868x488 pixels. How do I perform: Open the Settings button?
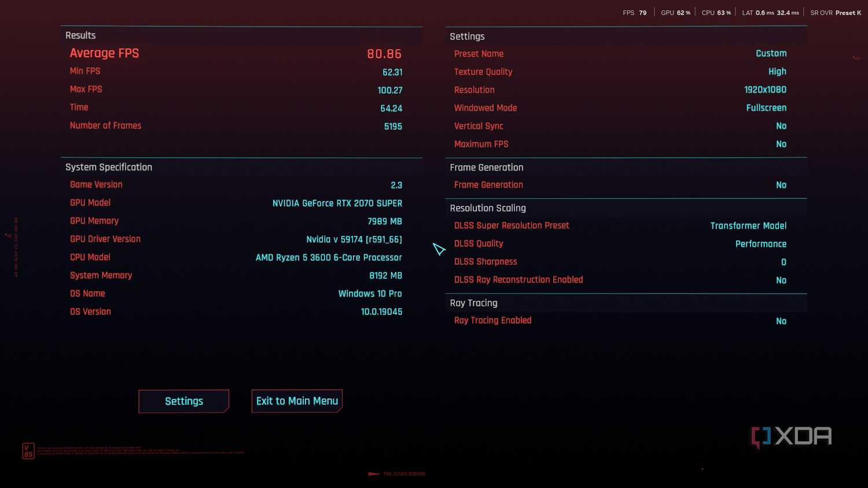click(184, 401)
